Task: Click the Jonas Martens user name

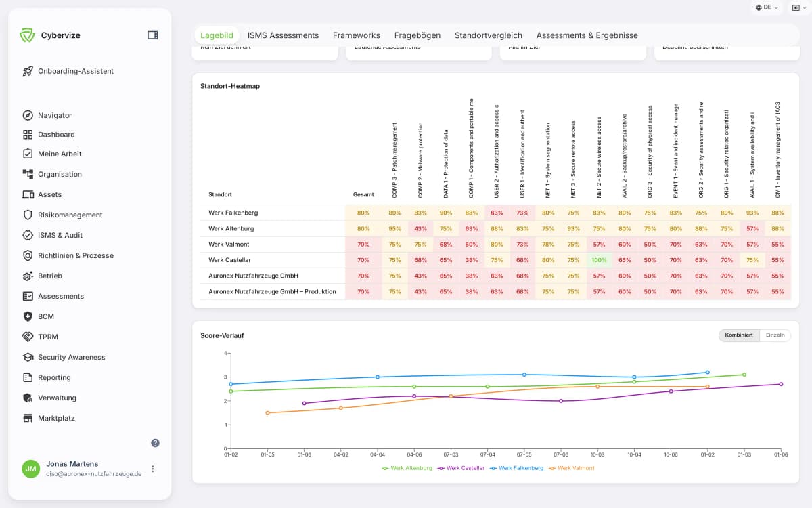Action: click(72, 464)
